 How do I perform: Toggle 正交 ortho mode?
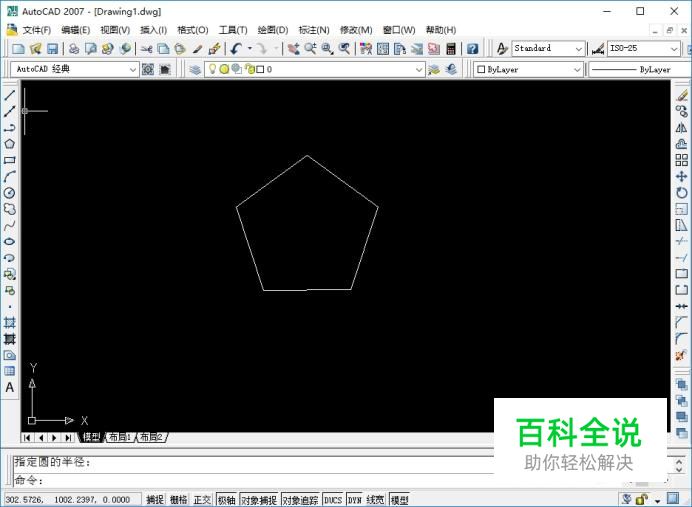coord(202,499)
